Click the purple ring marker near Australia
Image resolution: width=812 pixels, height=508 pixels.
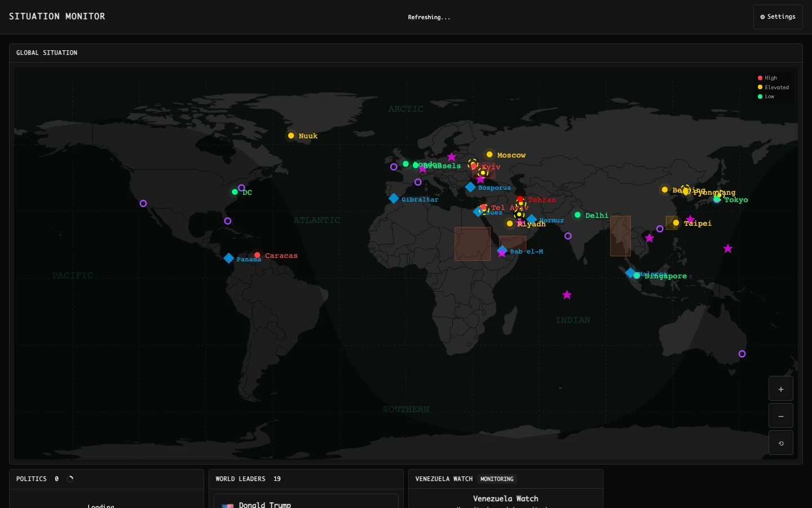coord(742,354)
